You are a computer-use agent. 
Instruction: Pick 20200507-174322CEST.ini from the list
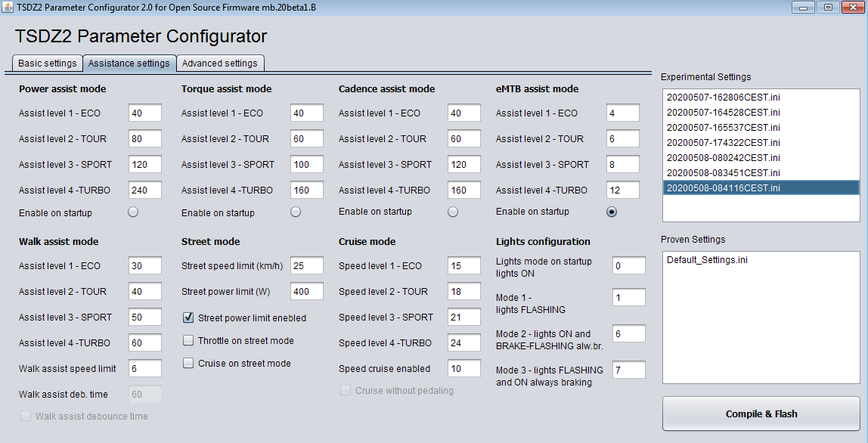point(761,142)
